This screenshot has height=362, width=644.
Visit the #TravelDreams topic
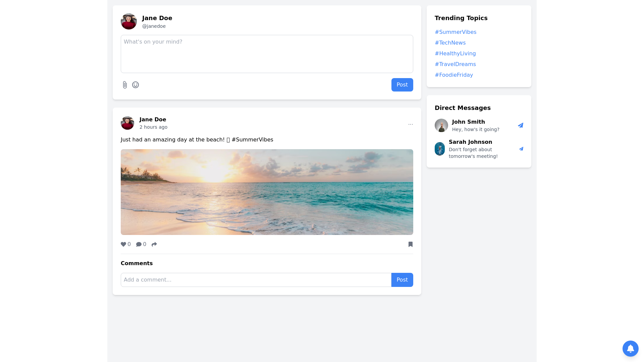coord(455,64)
